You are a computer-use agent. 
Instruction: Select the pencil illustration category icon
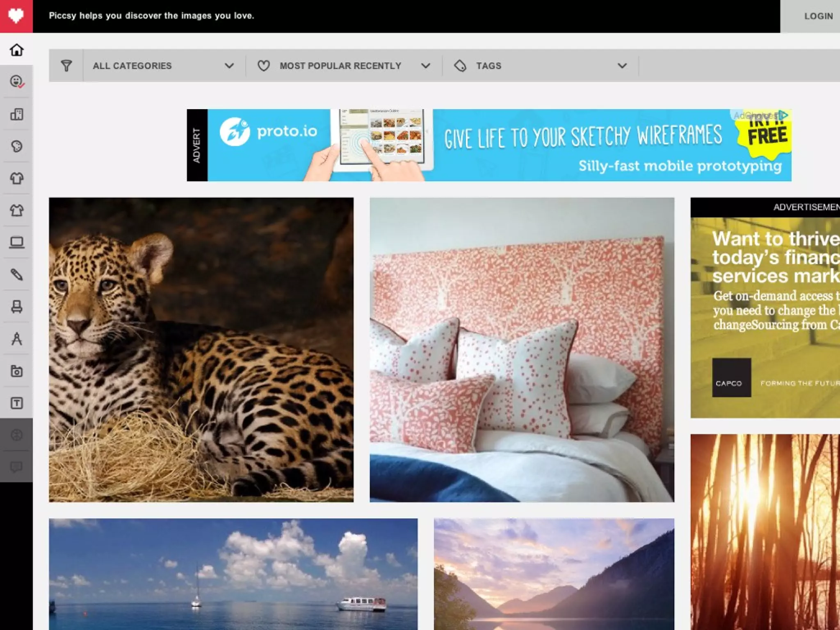coord(16,274)
